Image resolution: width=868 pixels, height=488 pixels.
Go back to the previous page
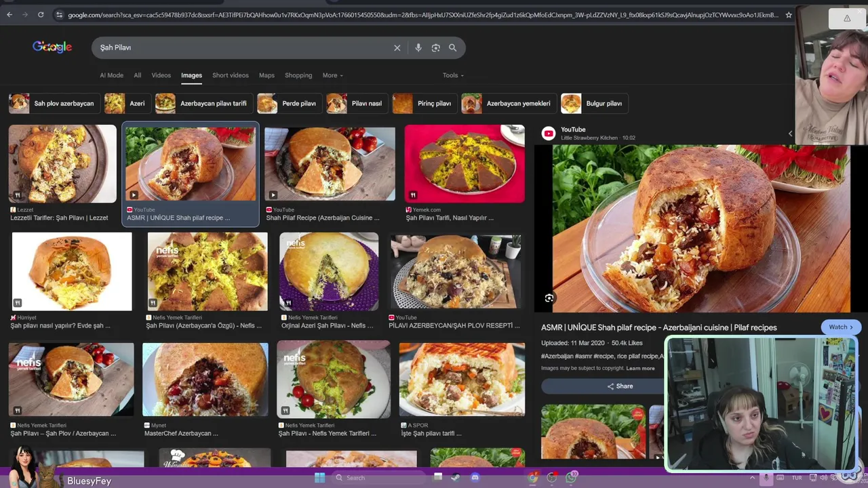coord(9,14)
